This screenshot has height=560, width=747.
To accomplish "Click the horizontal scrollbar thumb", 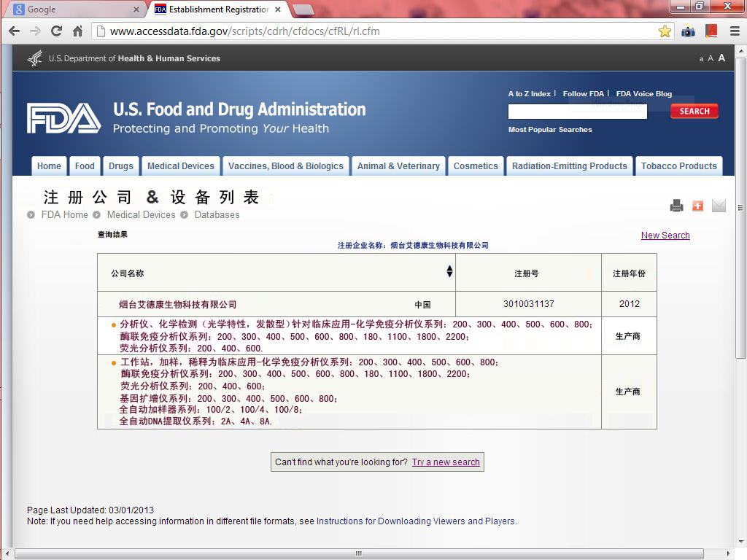I will pos(358,554).
